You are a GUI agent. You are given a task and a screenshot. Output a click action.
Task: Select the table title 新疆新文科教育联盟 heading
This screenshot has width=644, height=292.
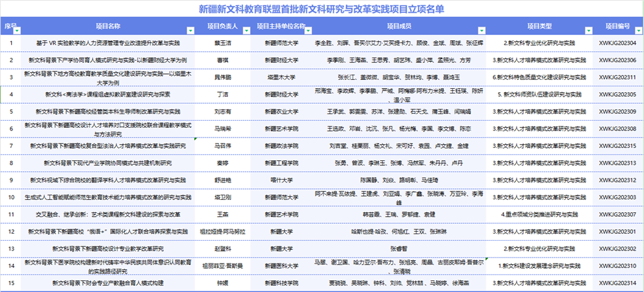322,10
